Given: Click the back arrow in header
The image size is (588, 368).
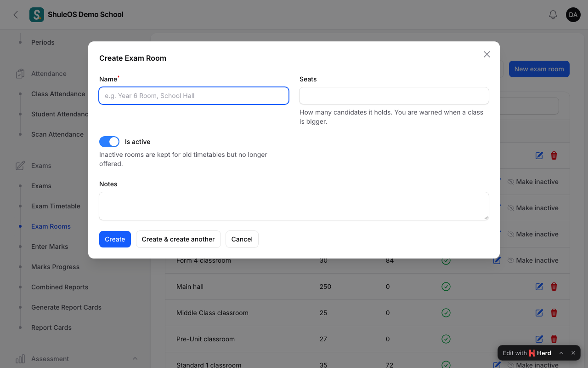Looking at the screenshot, I should coord(16,15).
